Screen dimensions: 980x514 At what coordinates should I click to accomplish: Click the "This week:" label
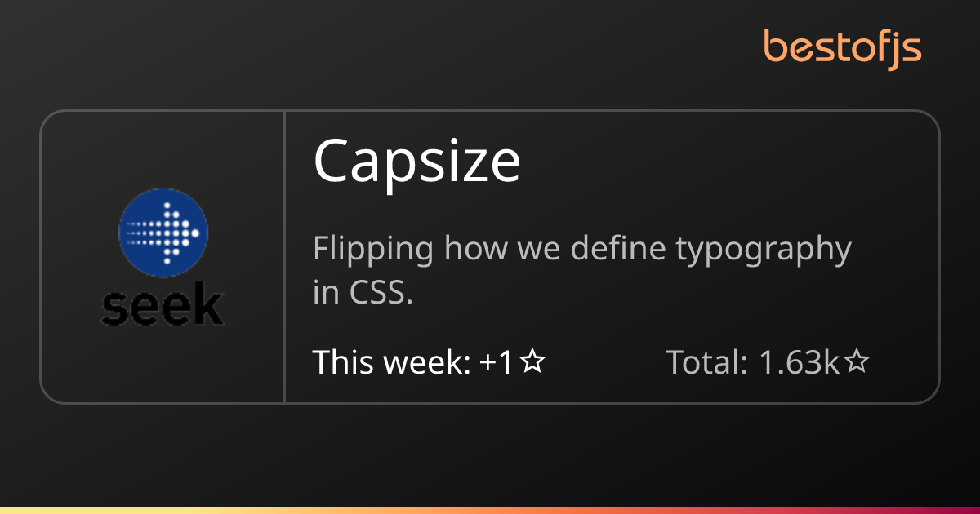pos(391,361)
